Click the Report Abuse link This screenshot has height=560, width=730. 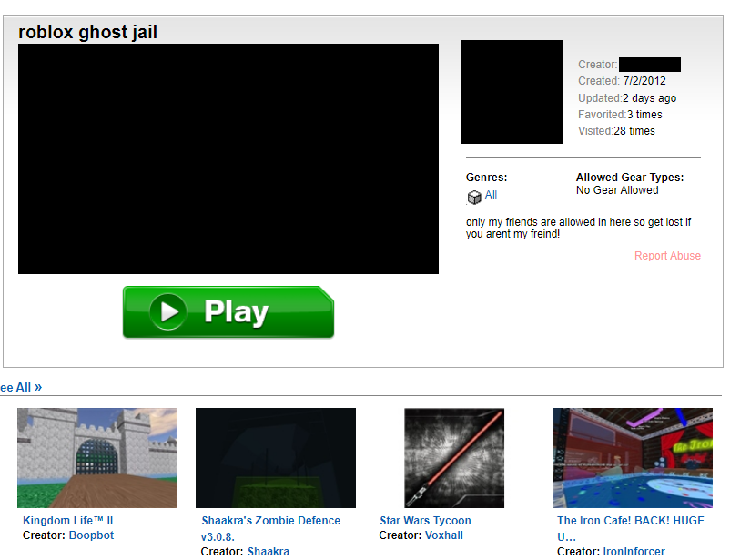[x=667, y=256]
